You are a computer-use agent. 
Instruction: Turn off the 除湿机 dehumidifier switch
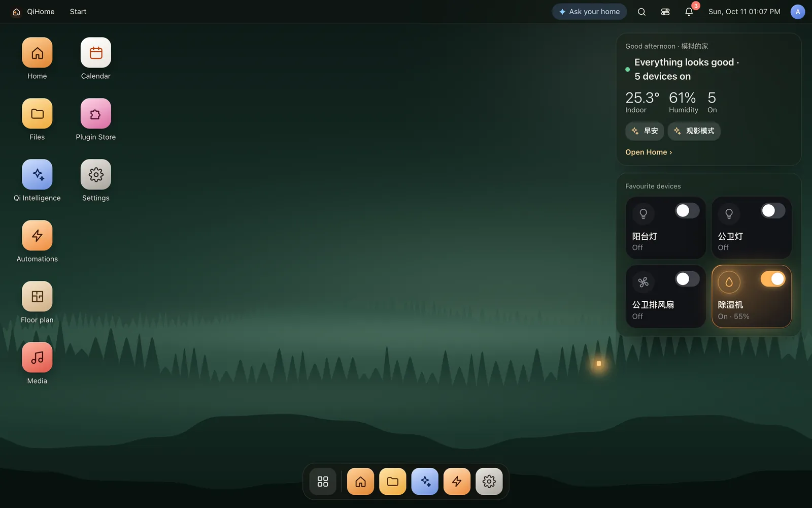coord(773,279)
